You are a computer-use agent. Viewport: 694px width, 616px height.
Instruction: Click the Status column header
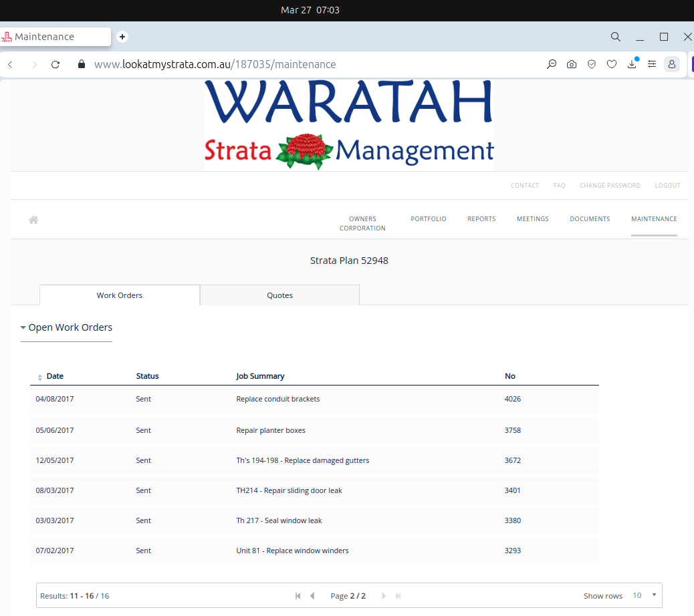click(147, 376)
